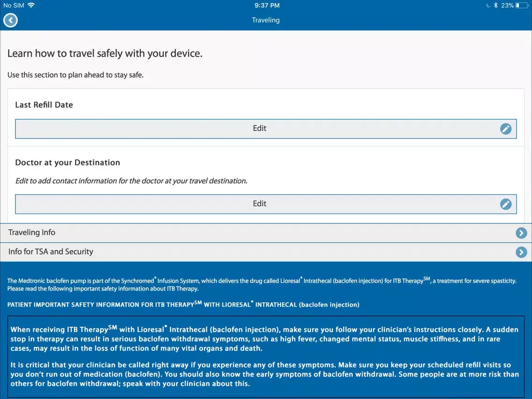Image resolution: width=532 pixels, height=399 pixels.
Task: Click the pencil icon for Last Refill Date
Action: pyautogui.click(x=506, y=129)
